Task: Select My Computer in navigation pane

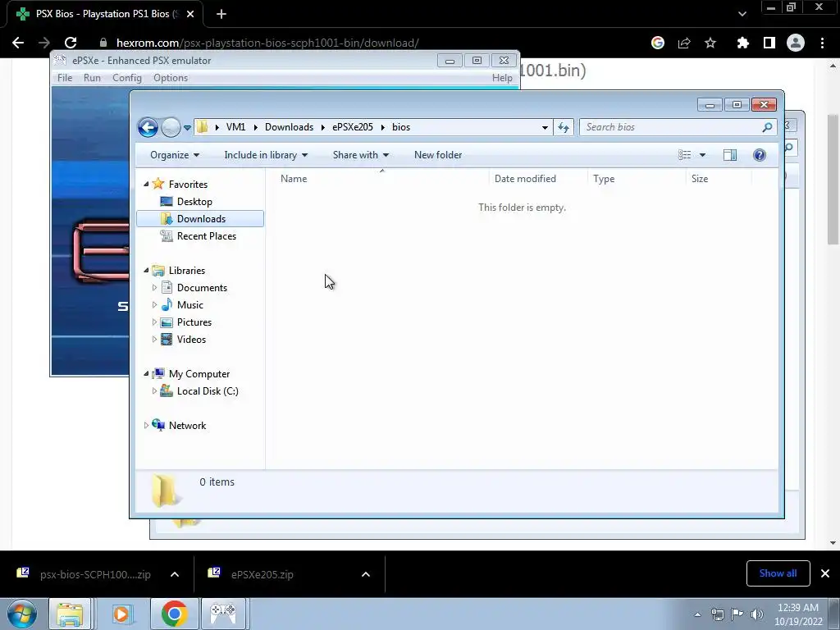Action: click(x=199, y=374)
